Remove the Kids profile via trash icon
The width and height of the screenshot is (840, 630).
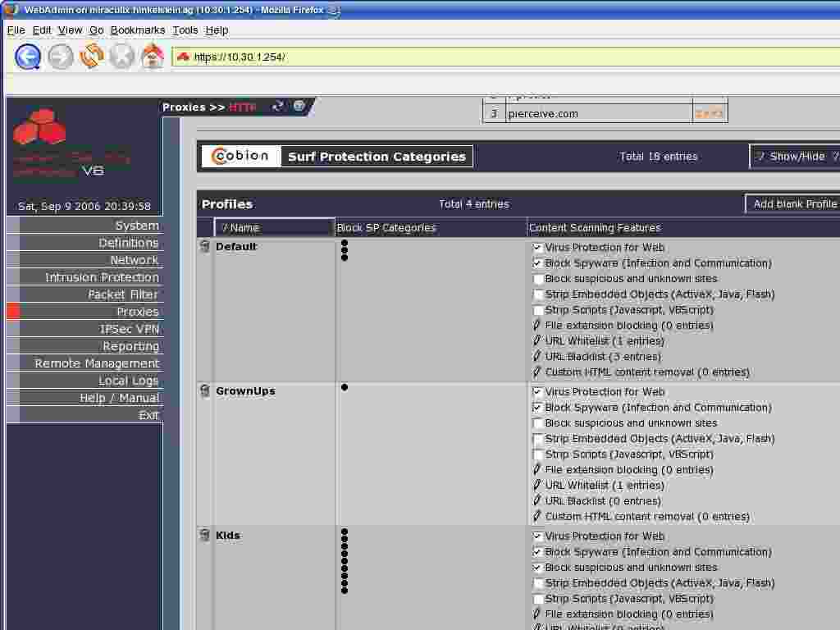point(205,536)
